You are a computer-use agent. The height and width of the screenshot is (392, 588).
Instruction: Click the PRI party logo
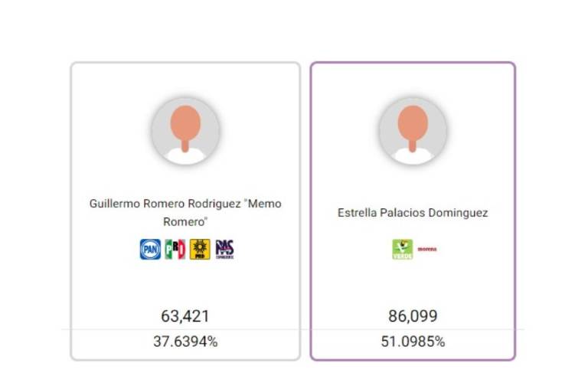[175, 249]
